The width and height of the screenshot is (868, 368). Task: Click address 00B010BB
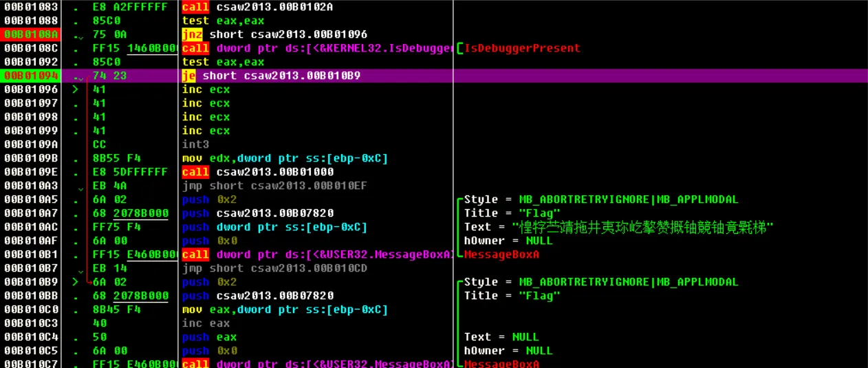pos(31,296)
